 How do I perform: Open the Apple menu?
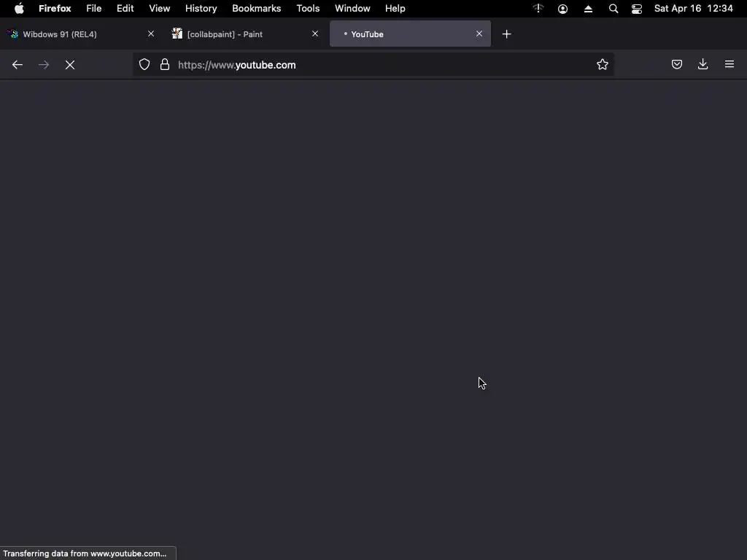coord(19,8)
